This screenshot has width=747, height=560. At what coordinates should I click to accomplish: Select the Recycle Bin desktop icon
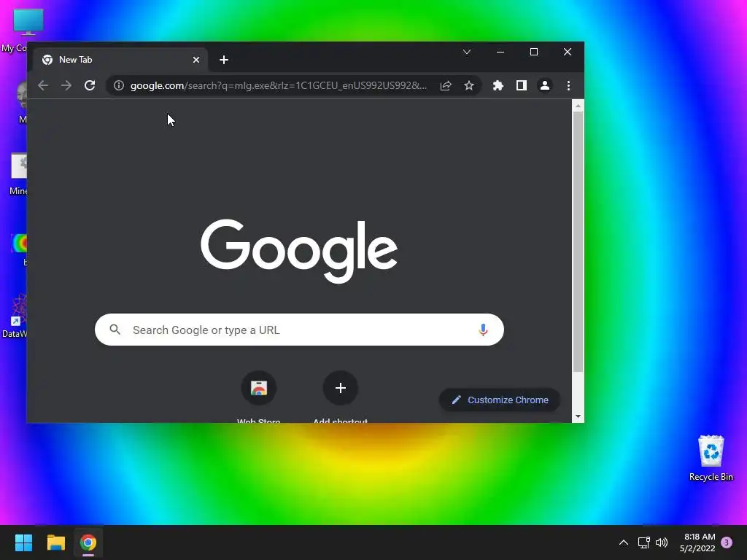(711, 458)
